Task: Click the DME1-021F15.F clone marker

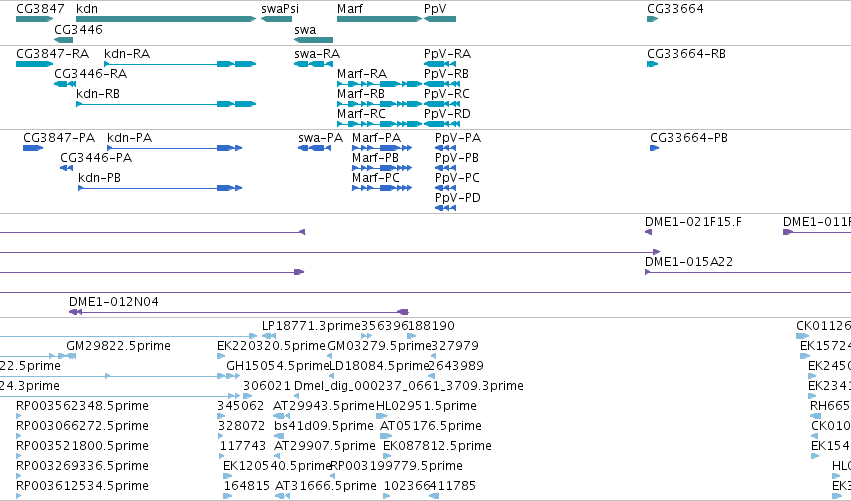Action: (x=648, y=232)
